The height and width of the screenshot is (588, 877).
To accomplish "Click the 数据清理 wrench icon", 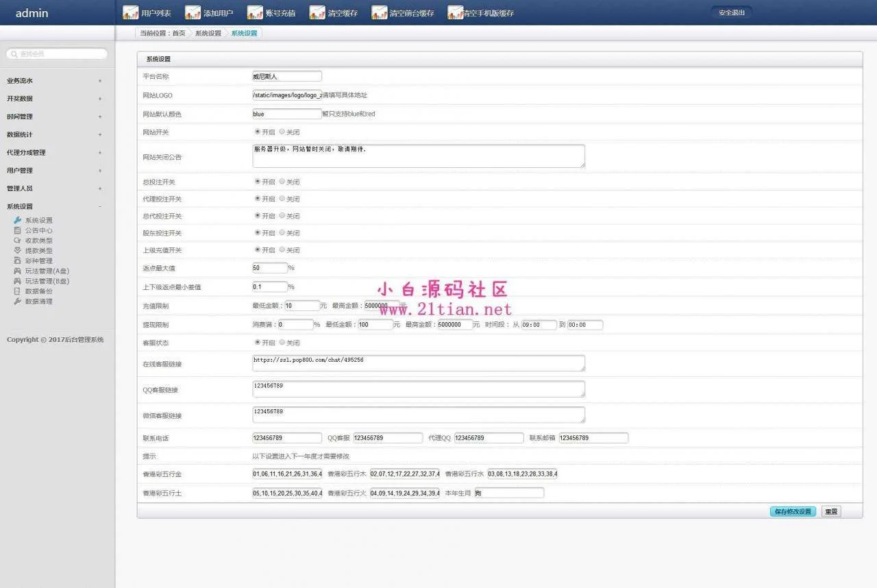I will tap(18, 302).
